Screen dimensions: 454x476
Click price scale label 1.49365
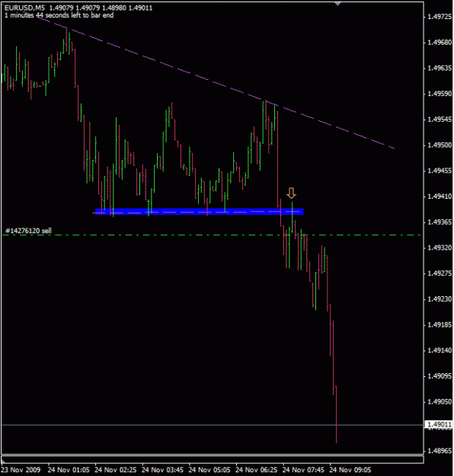440,222
